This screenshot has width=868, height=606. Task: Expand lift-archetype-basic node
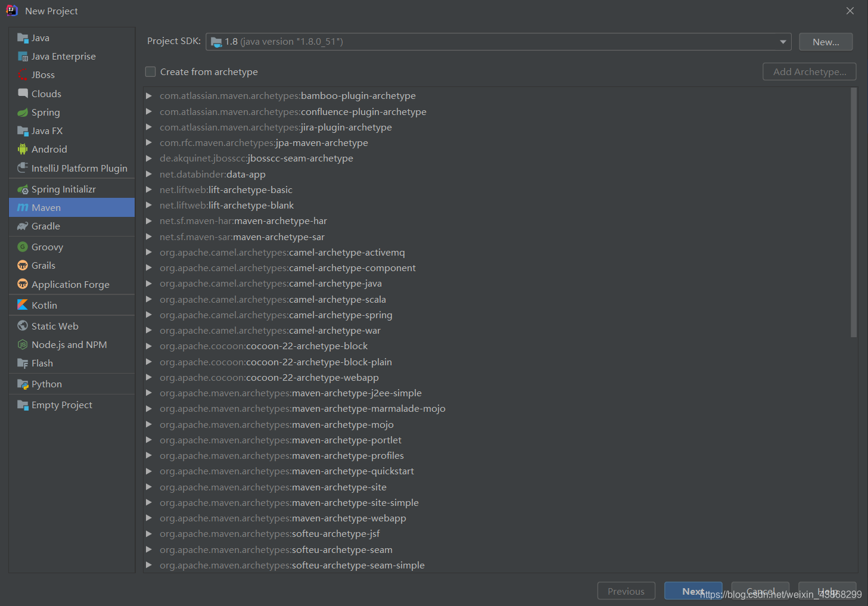(149, 189)
